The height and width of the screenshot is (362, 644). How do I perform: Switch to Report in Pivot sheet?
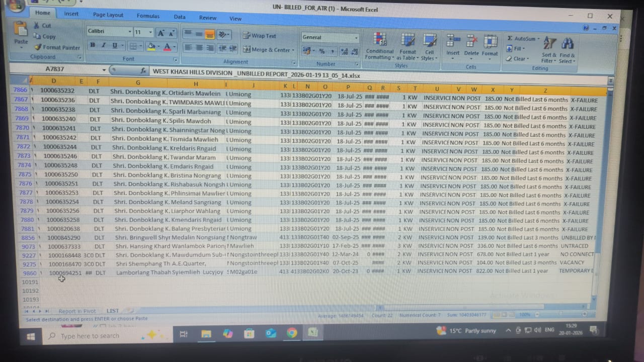tap(77, 311)
